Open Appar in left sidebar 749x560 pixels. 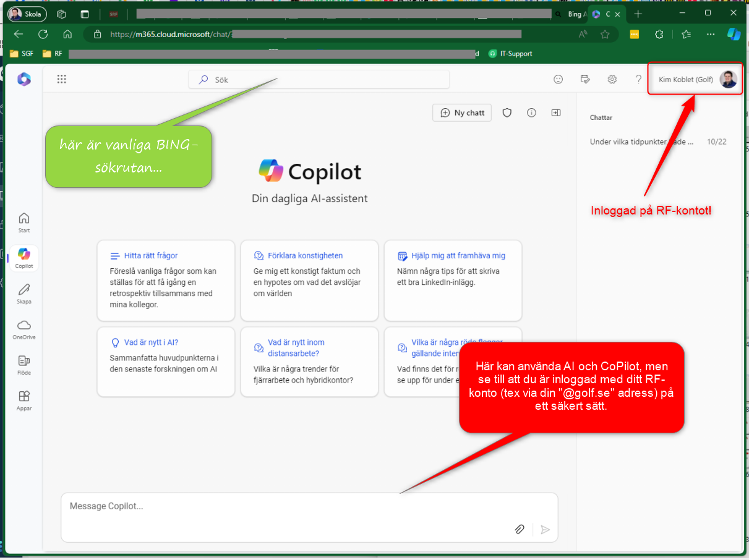[x=24, y=401]
